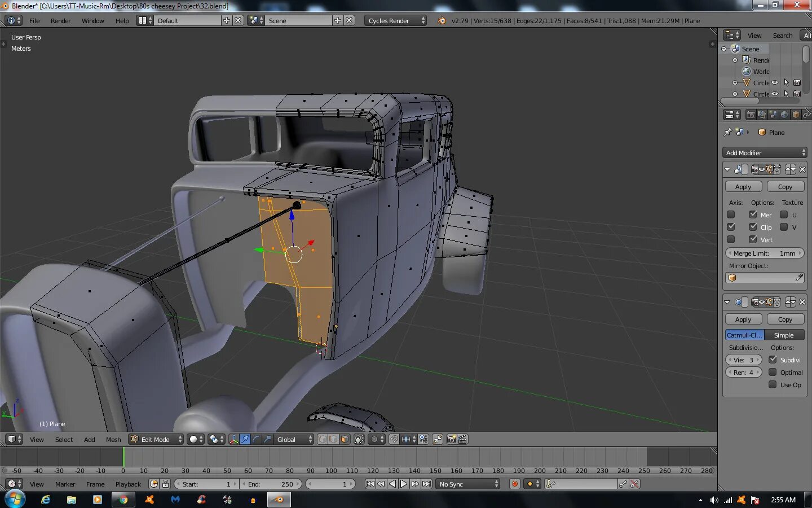Enable the Optimal display checkbox
812x508 pixels.
coord(773,372)
